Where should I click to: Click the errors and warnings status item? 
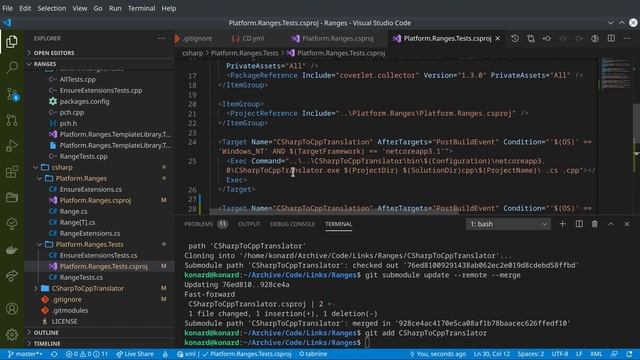[87, 354]
